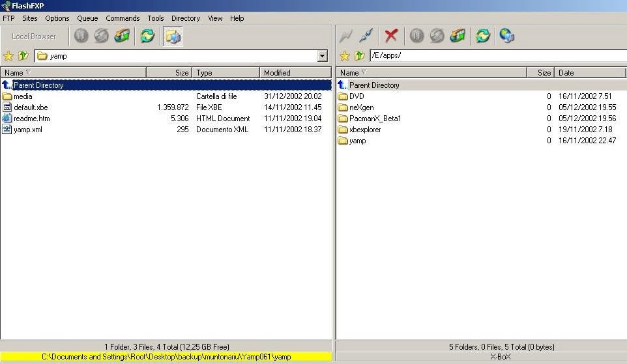627x364 pixels.
Task: Sort local files by Modified column
Action: tap(295, 73)
